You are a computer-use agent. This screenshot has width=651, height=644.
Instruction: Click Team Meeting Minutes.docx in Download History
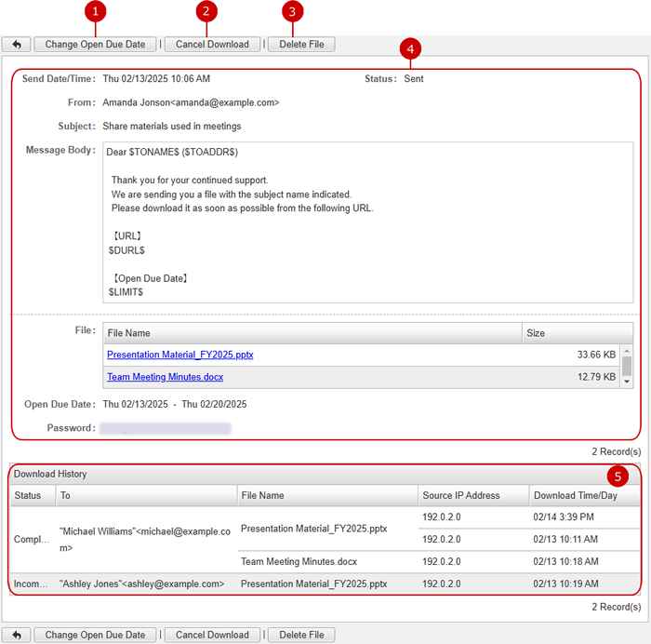(299, 562)
